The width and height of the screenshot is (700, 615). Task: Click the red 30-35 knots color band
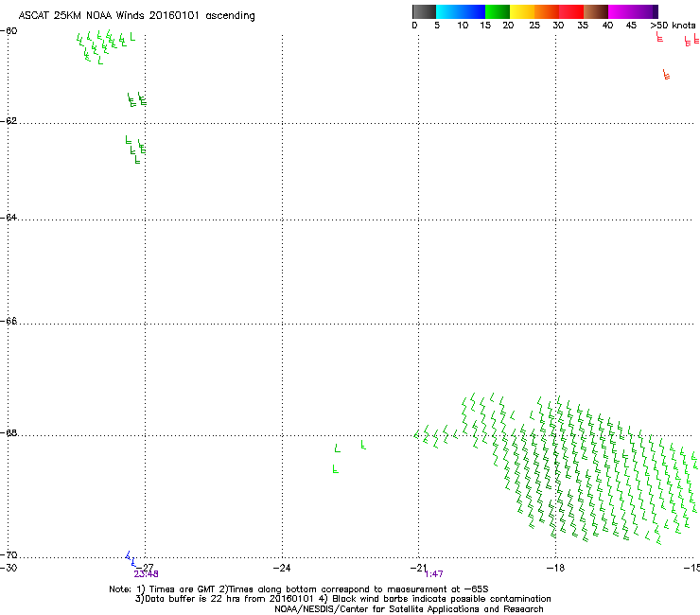pos(571,11)
